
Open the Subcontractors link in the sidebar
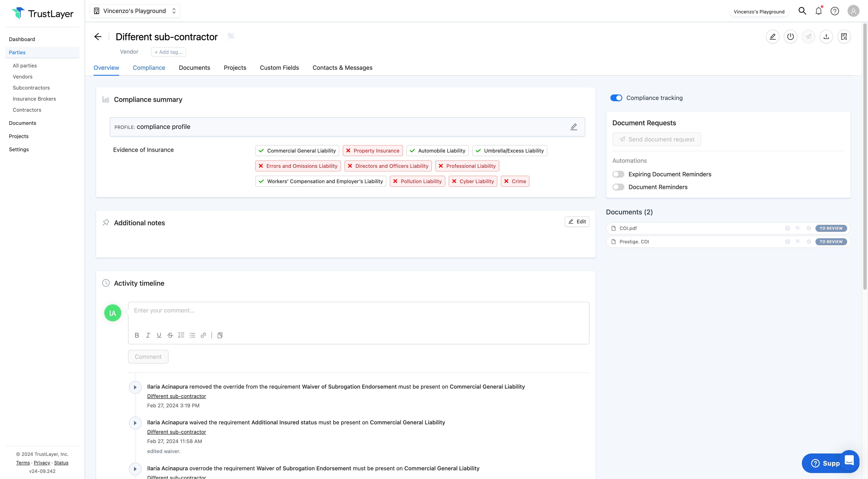click(x=31, y=88)
